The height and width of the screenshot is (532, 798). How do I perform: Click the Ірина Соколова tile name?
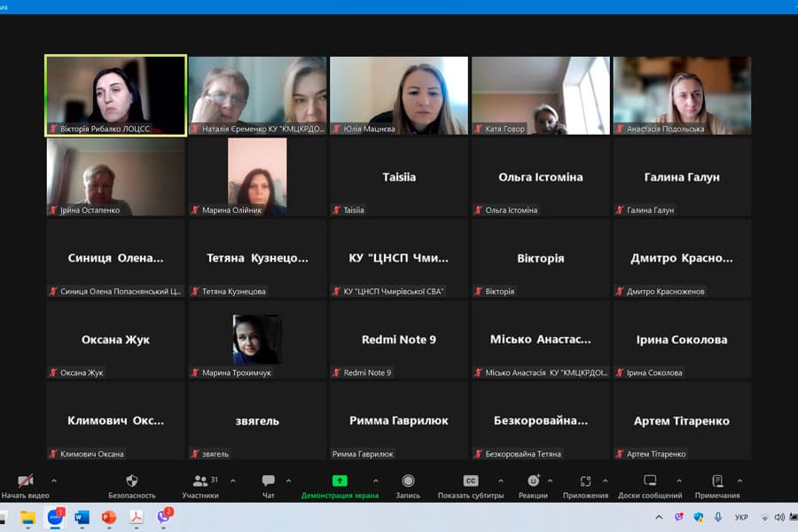[x=682, y=340]
